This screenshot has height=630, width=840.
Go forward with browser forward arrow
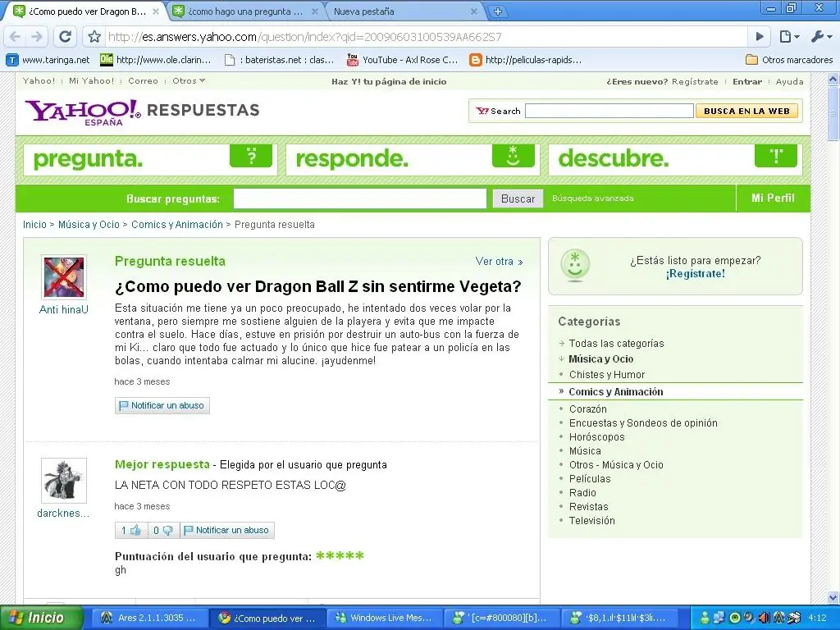tap(36, 36)
